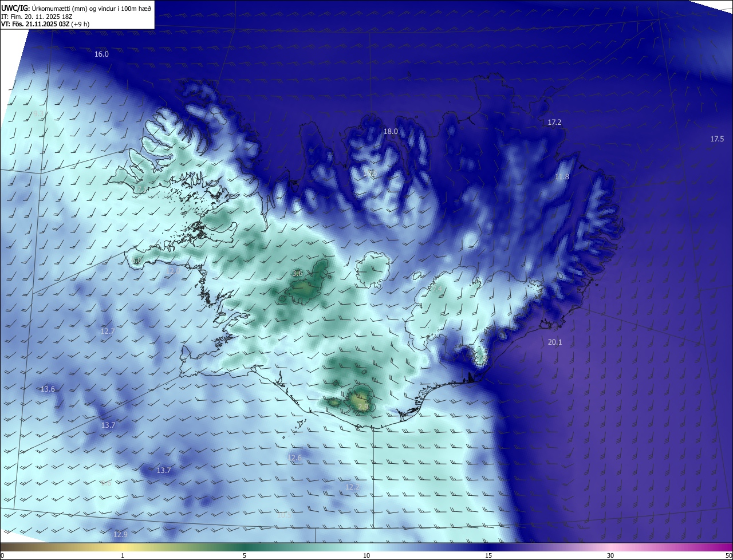
Task: Click the 11.8 value label on the map
Action: (x=562, y=177)
